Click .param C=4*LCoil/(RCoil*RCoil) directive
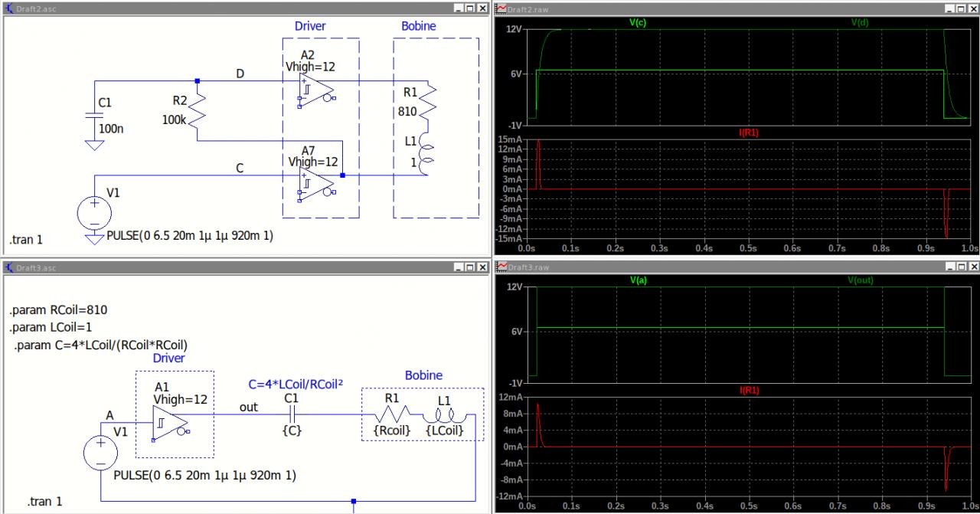Viewport: 980px width, 514px height. tap(101, 345)
